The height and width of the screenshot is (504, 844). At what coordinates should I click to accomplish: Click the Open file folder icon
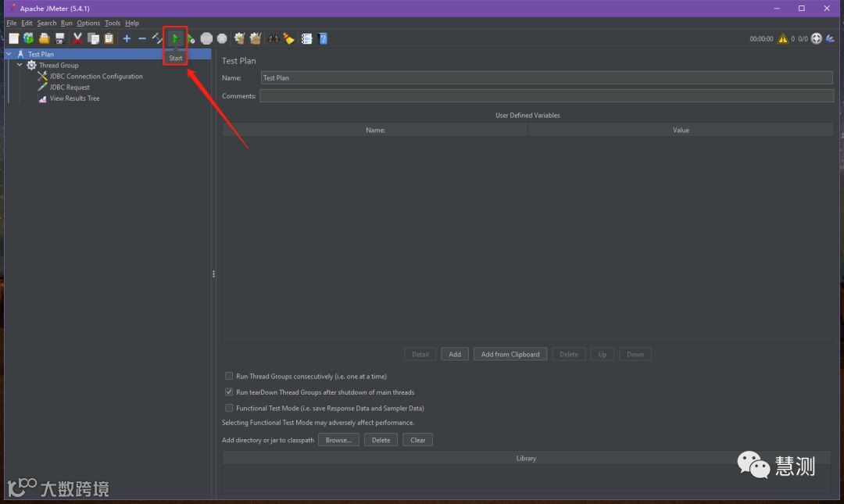pos(44,38)
